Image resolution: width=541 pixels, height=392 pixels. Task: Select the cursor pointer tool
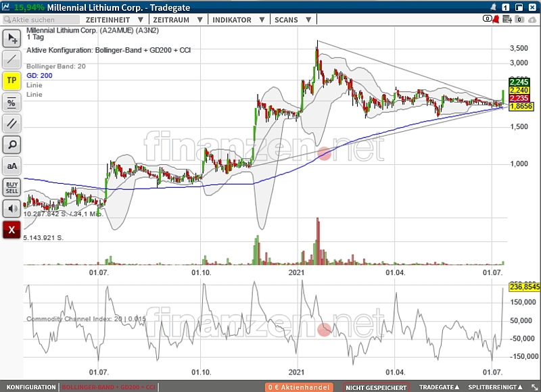click(12, 39)
